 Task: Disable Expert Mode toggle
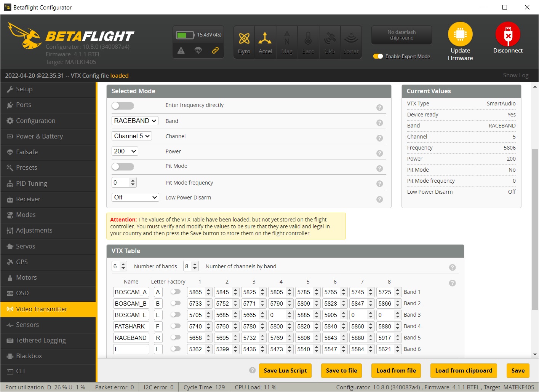pyautogui.click(x=378, y=56)
